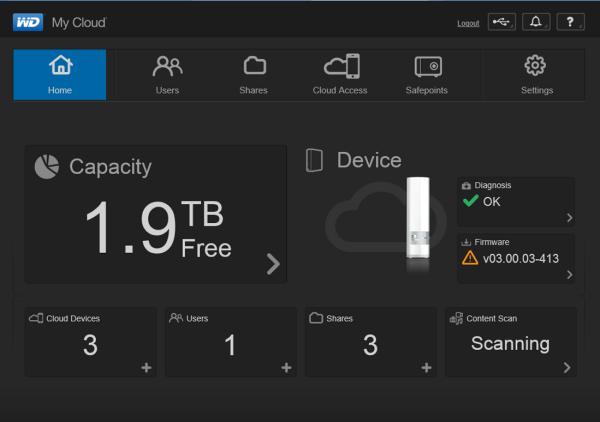Expand the Firmware panel arrow
600x422 pixels.
point(569,274)
